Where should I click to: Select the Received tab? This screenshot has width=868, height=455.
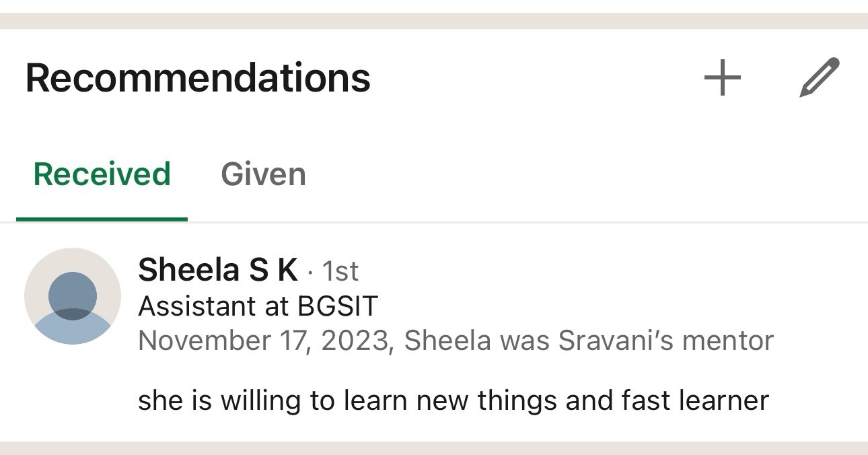point(102,174)
